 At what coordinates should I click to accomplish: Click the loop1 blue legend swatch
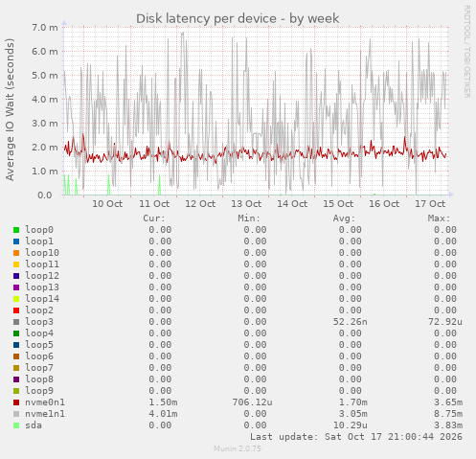pos(16,241)
